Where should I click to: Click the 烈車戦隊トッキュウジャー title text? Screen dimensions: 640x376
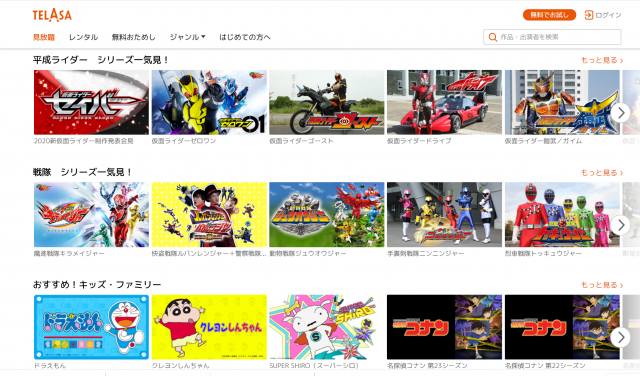point(543,254)
